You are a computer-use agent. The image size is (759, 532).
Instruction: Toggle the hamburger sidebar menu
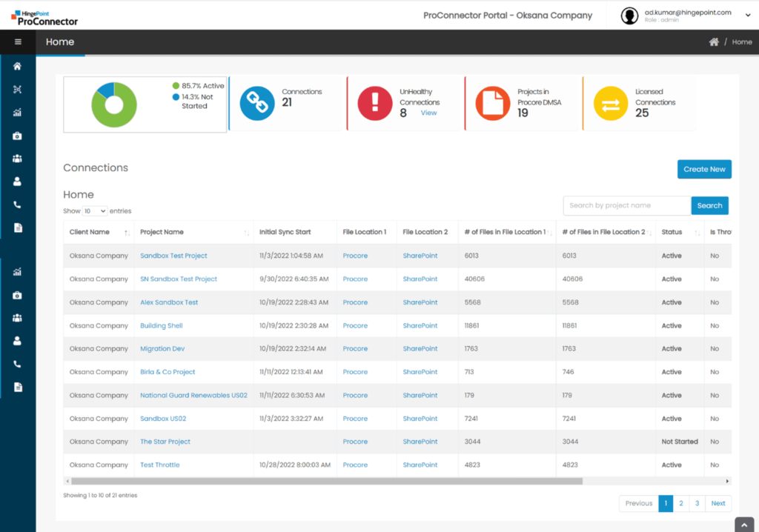click(18, 42)
